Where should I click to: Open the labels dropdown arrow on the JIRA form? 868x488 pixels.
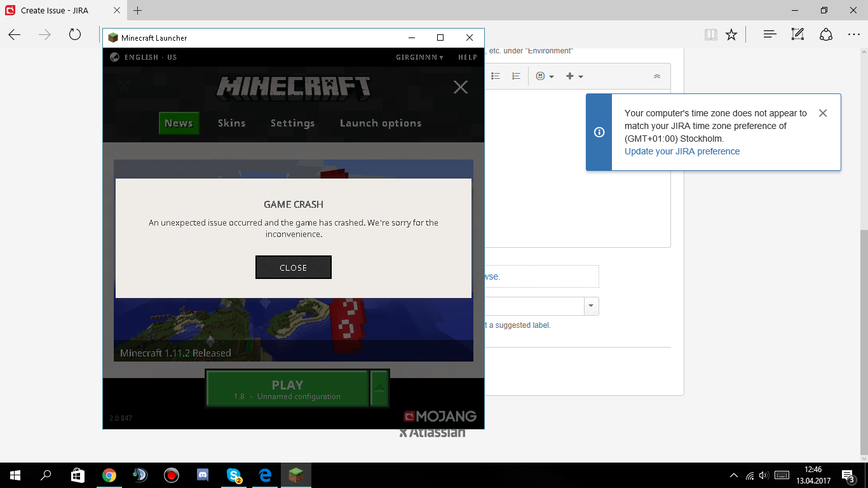coord(592,306)
